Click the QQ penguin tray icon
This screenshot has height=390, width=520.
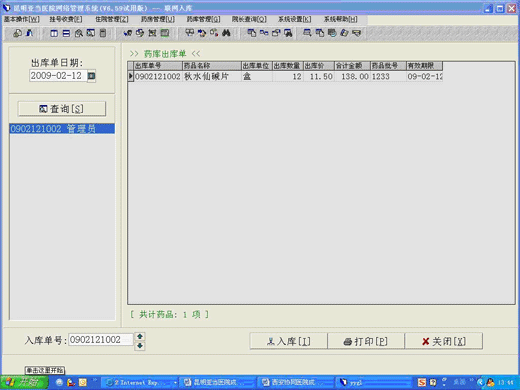pos(490,382)
